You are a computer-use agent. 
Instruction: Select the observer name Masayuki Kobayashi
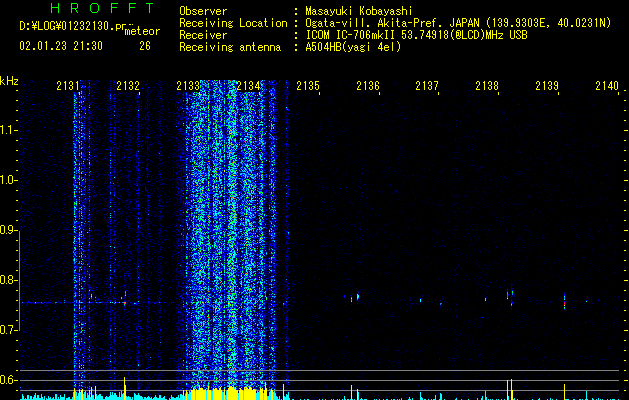pos(359,11)
